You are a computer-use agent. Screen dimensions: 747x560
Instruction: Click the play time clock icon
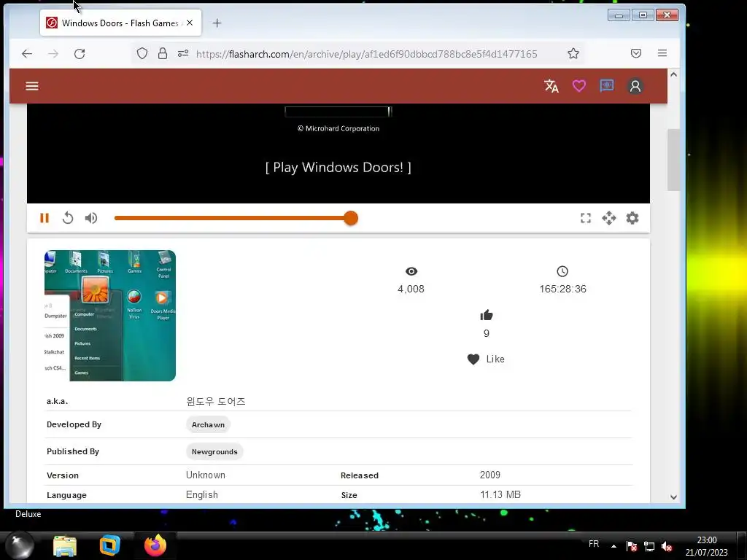click(562, 271)
